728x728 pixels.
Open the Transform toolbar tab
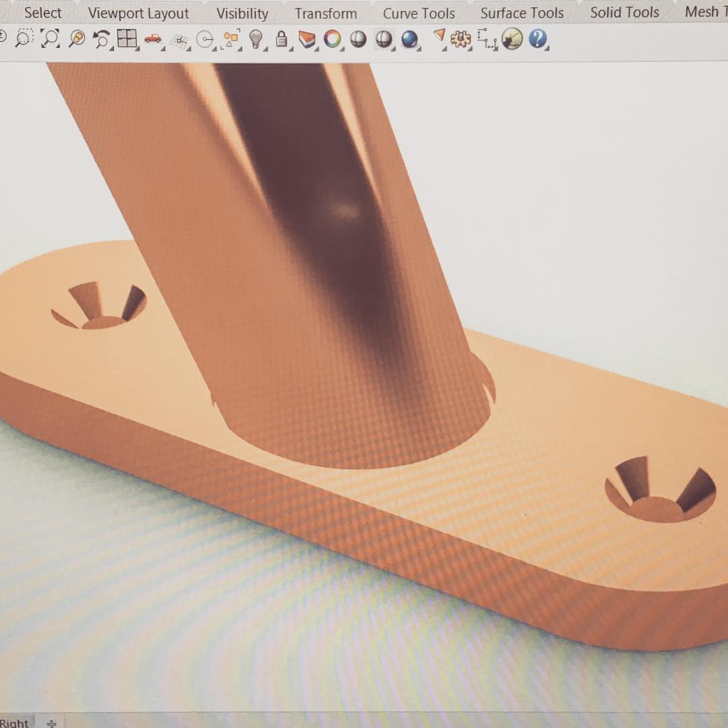click(x=326, y=13)
